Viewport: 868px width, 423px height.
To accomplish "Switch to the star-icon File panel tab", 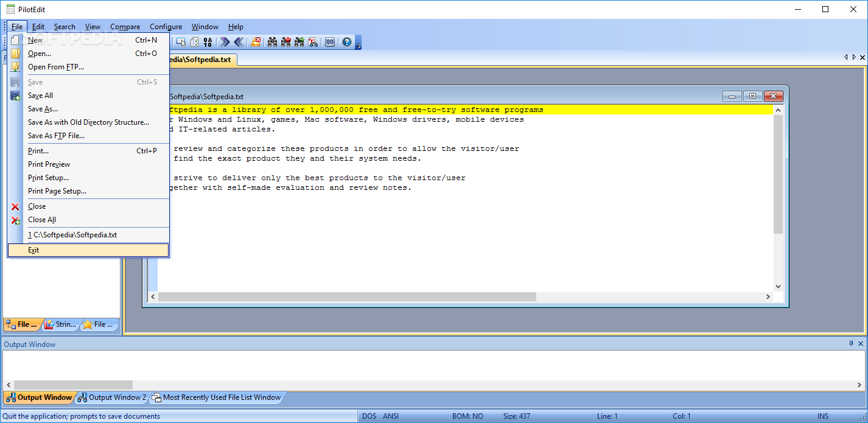I will coord(99,324).
